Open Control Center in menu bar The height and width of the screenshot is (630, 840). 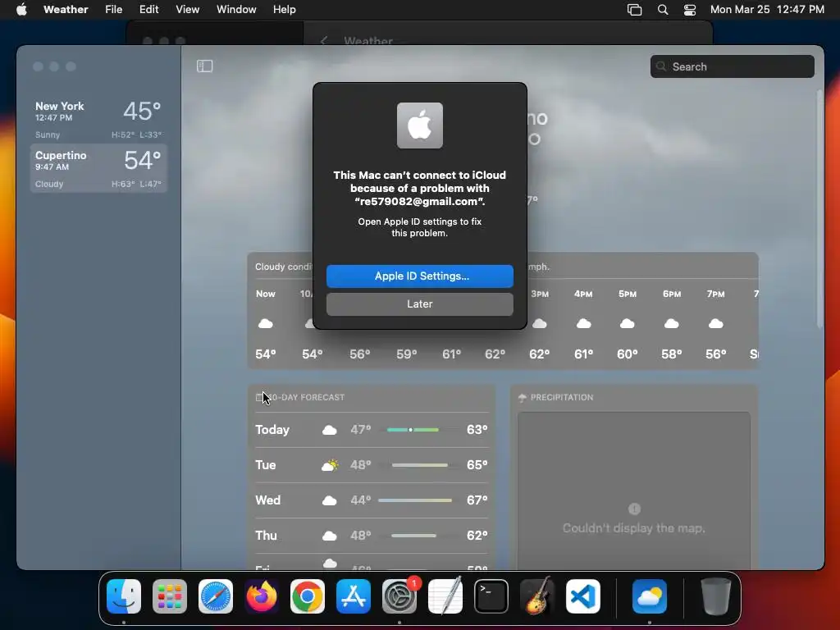[690, 9]
